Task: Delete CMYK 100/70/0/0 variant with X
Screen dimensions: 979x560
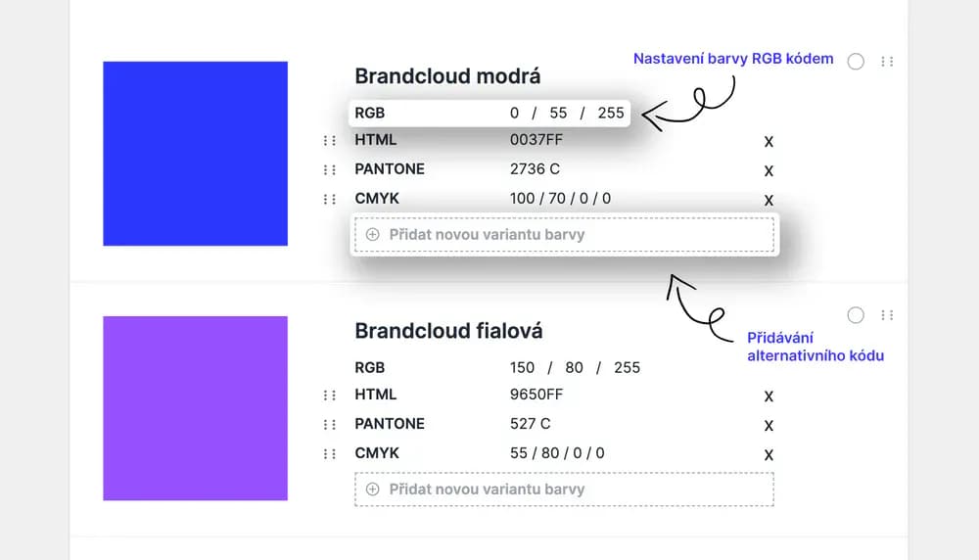Action: point(769,201)
